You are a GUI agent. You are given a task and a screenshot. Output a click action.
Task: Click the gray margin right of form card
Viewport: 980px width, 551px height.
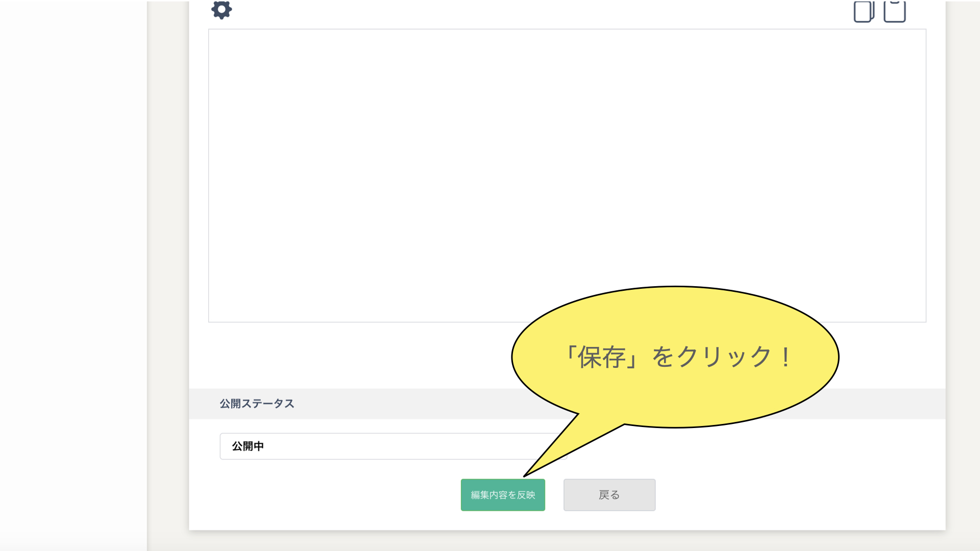click(962, 275)
